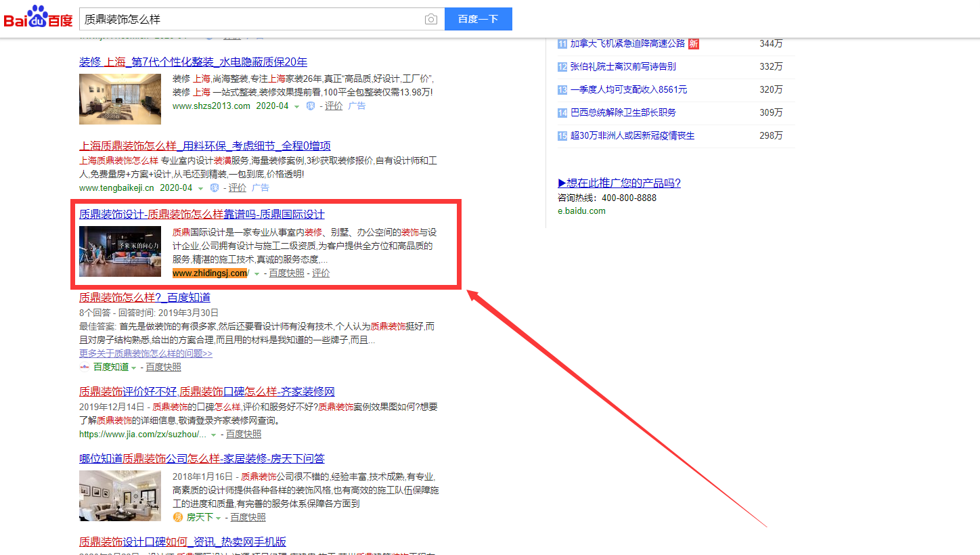Click the orange 房天下 source icon
Screen dimensions: 980x555
pyautogui.click(x=178, y=517)
